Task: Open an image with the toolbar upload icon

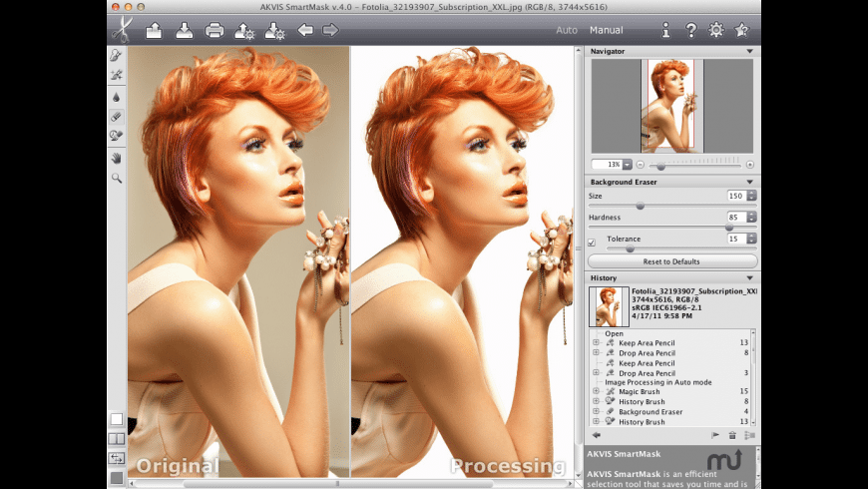Action: click(154, 30)
